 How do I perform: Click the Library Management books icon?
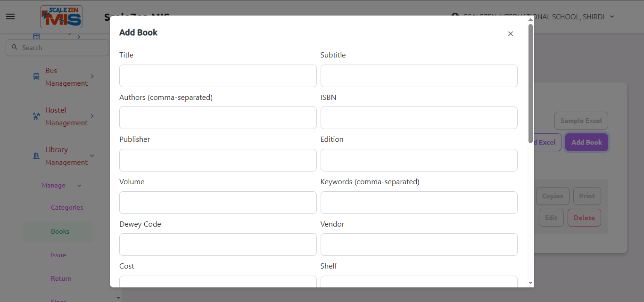(x=36, y=155)
